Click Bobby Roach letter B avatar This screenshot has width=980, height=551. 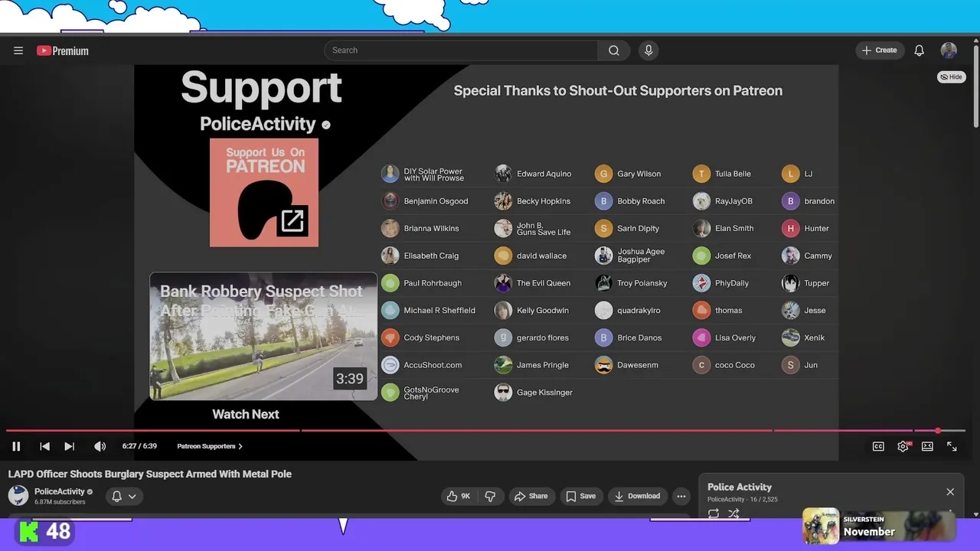point(604,201)
